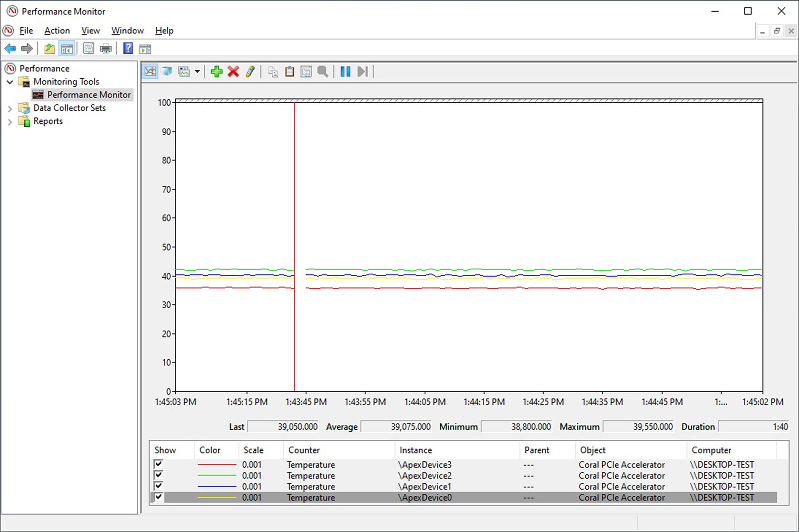Click the red Delete counter X icon
The height and width of the screenshot is (532, 799).
tap(233, 72)
